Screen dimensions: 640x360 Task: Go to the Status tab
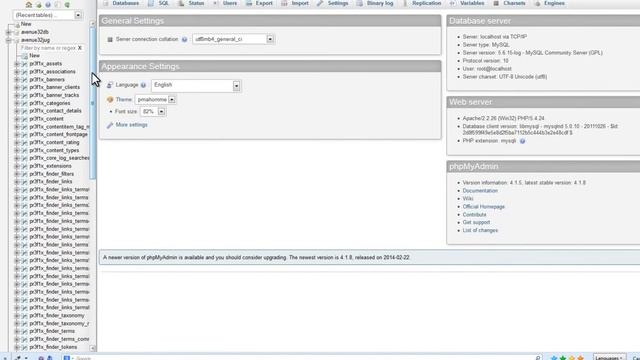191,3
